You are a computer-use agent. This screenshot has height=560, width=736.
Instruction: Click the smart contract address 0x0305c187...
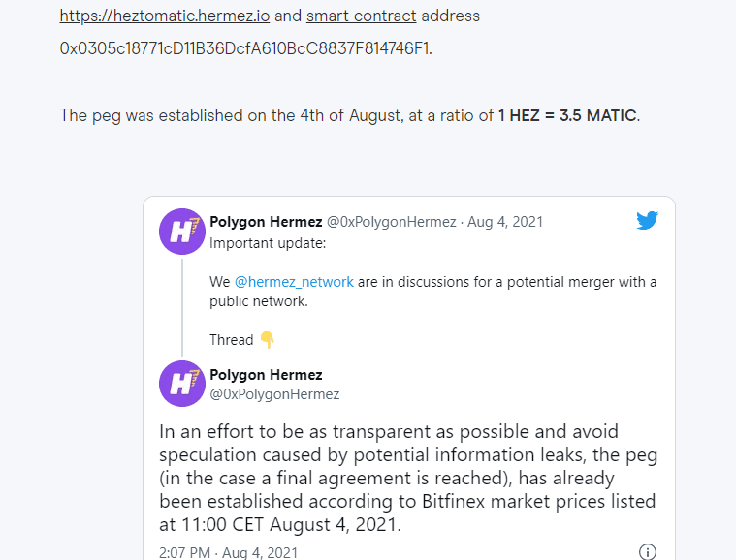pyautogui.click(x=246, y=48)
